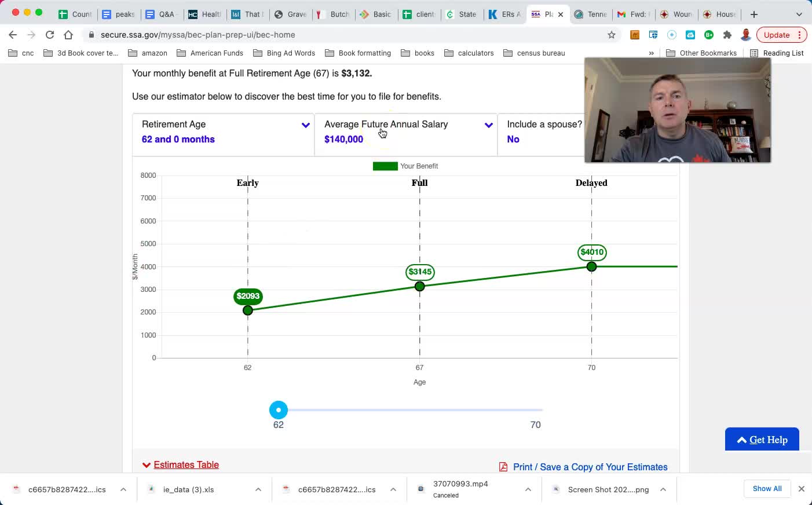Switch to the Count spreadsheet tab
This screenshot has width=812, height=505.
75,14
